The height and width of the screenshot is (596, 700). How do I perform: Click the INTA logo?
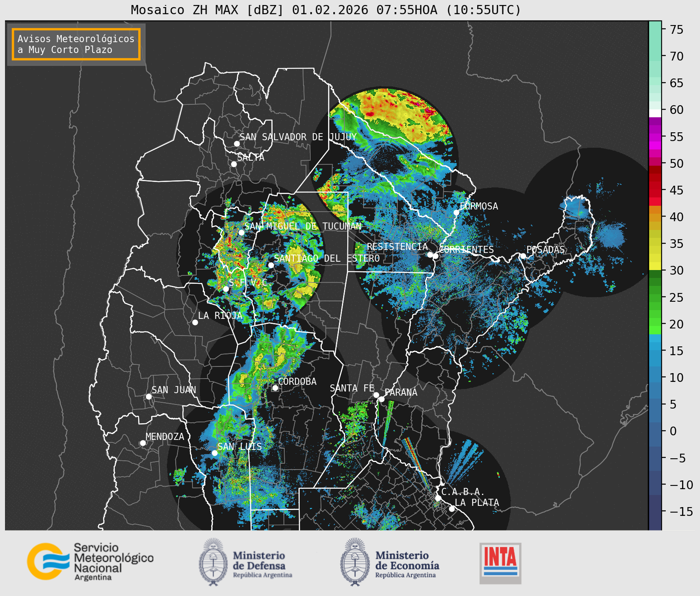coord(500,563)
